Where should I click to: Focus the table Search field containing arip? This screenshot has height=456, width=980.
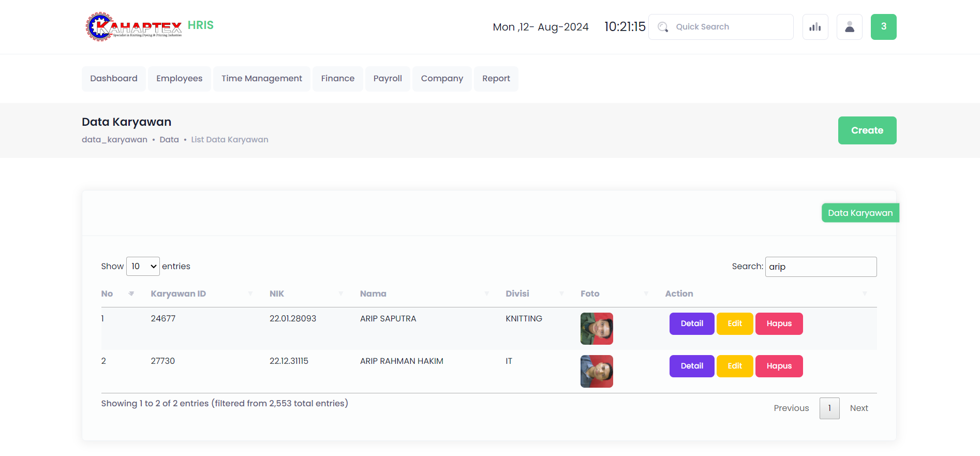(821, 267)
